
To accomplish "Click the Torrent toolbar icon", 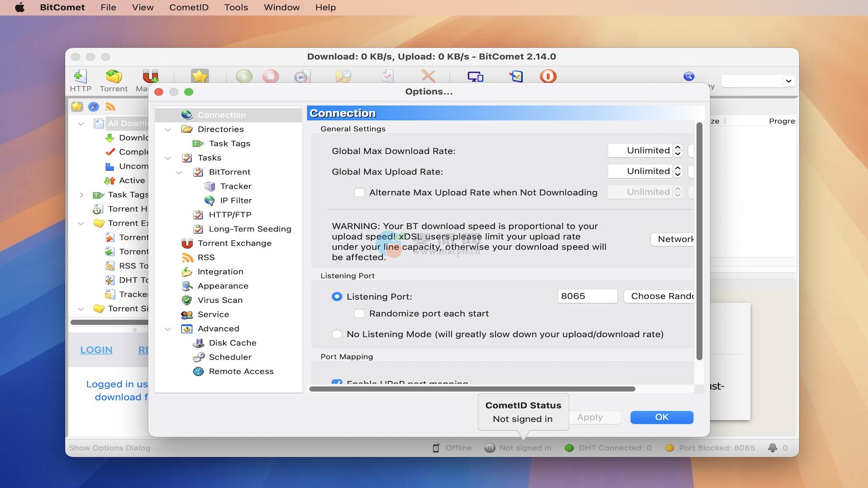I will (113, 76).
